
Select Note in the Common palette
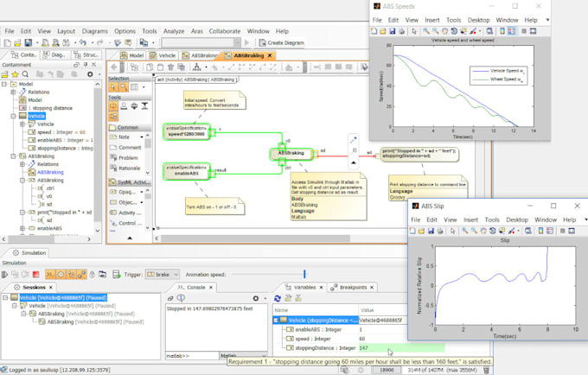click(125, 137)
